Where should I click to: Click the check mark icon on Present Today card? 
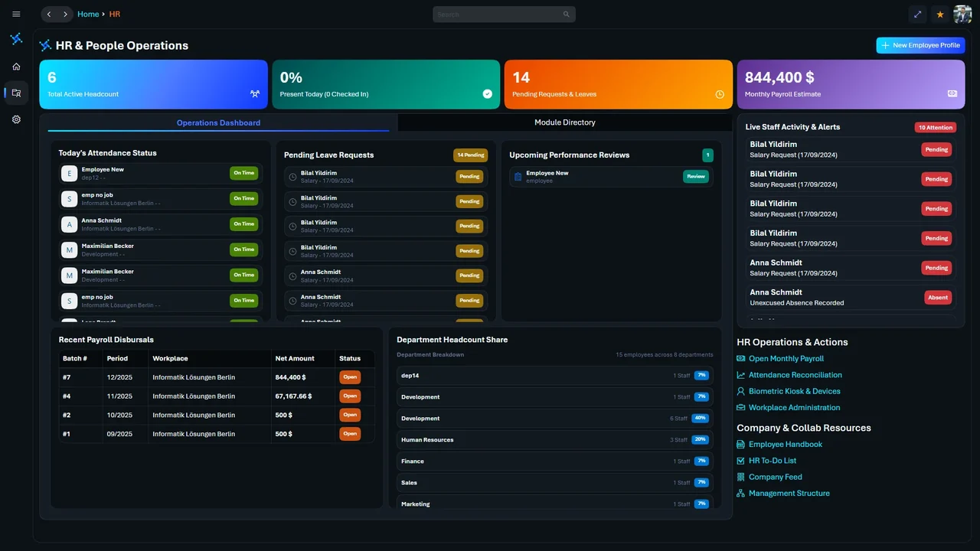[x=488, y=94]
